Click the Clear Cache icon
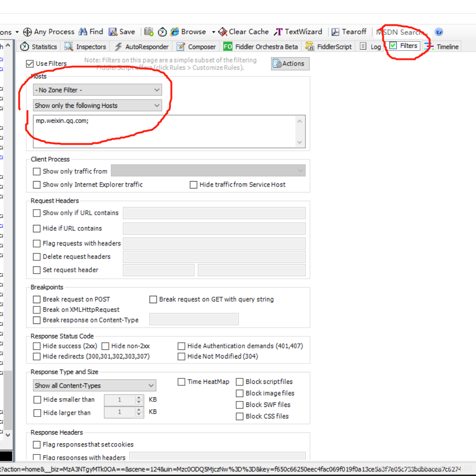This screenshot has width=476, height=476. pyautogui.click(x=223, y=32)
